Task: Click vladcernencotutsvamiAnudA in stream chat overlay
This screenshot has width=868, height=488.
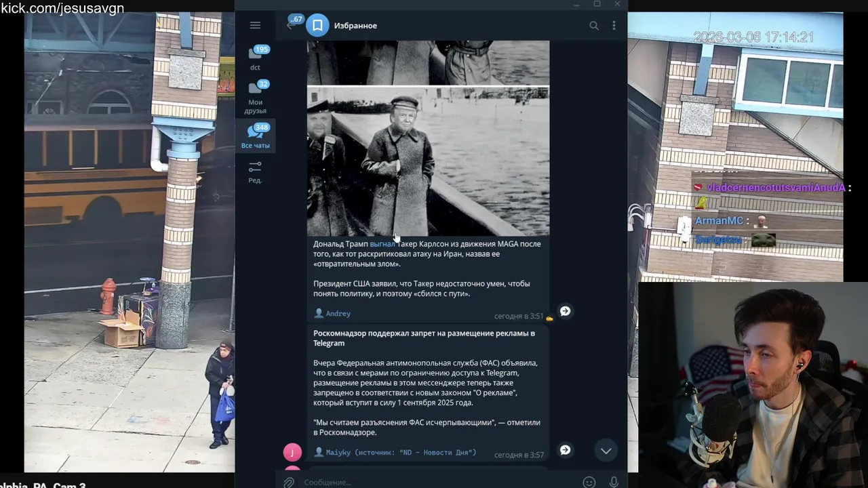Action: coord(776,188)
